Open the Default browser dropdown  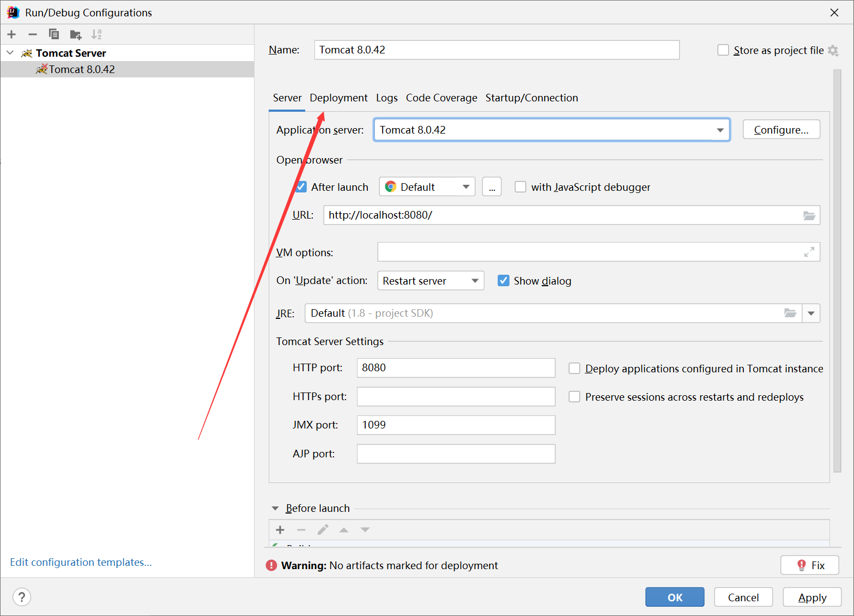point(427,187)
